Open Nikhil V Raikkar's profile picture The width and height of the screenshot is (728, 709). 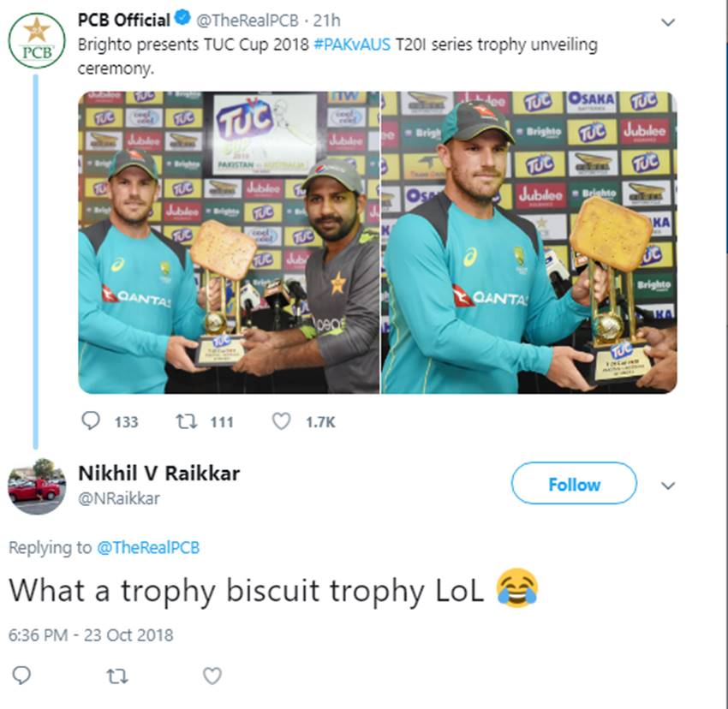[37, 486]
